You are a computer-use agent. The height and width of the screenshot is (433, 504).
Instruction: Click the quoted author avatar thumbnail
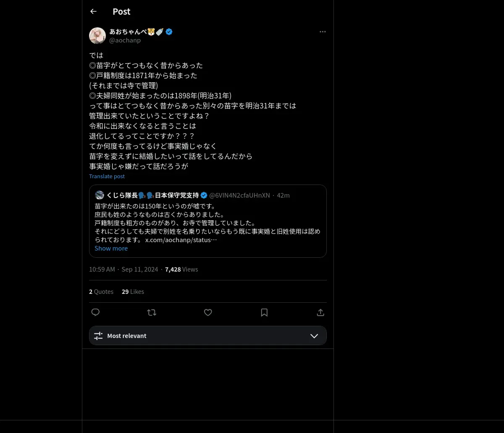[100, 195]
